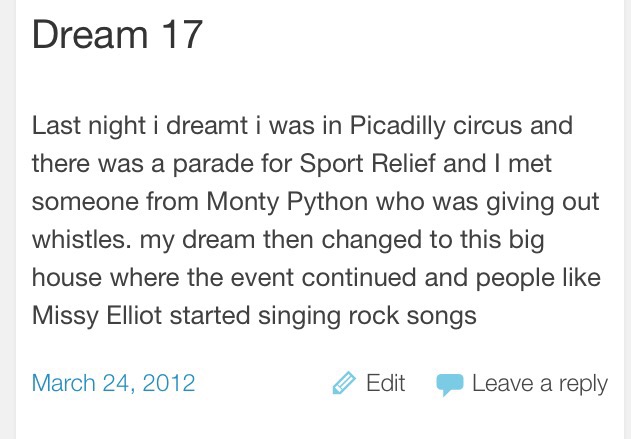Click the speech bubble reply icon

point(449,384)
